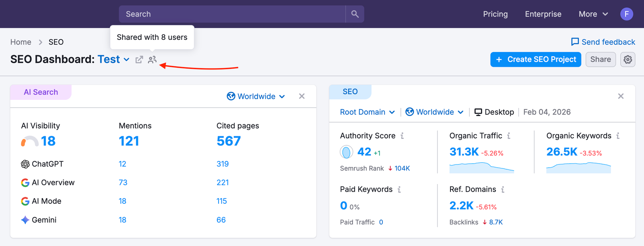Screen dimensions: 644x246
Task: Click the Google icon beside AI Mode
Action: point(25,201)
